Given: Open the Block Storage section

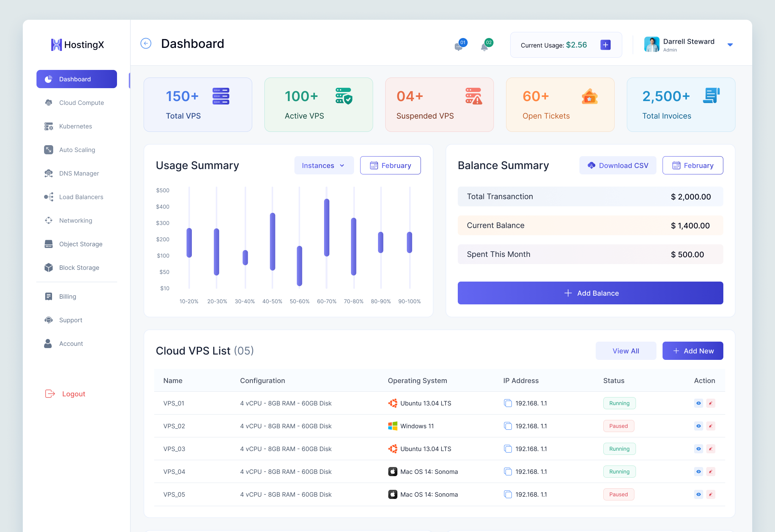Looking at the screenshot, I should [79, 268].
